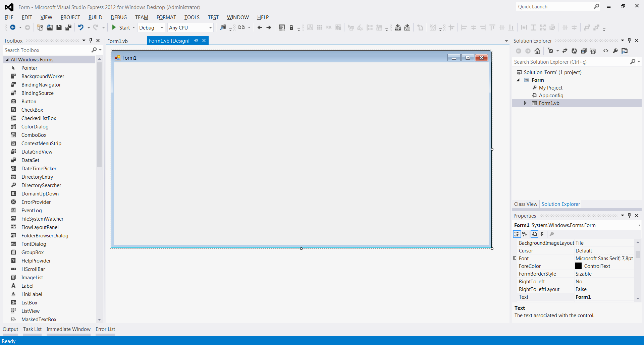Open the Start button dropdown arrow
This screenshot has height=345, width=644.
133,28
